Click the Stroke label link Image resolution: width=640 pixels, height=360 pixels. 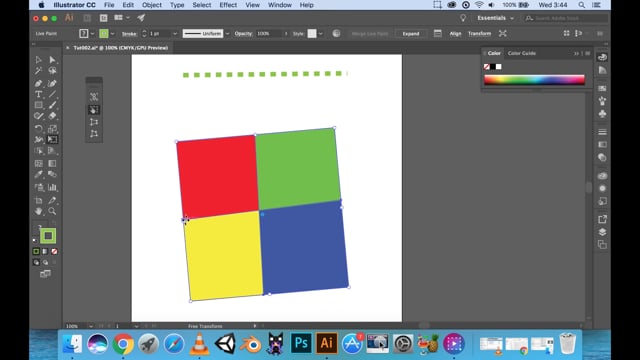click(129, 33)
